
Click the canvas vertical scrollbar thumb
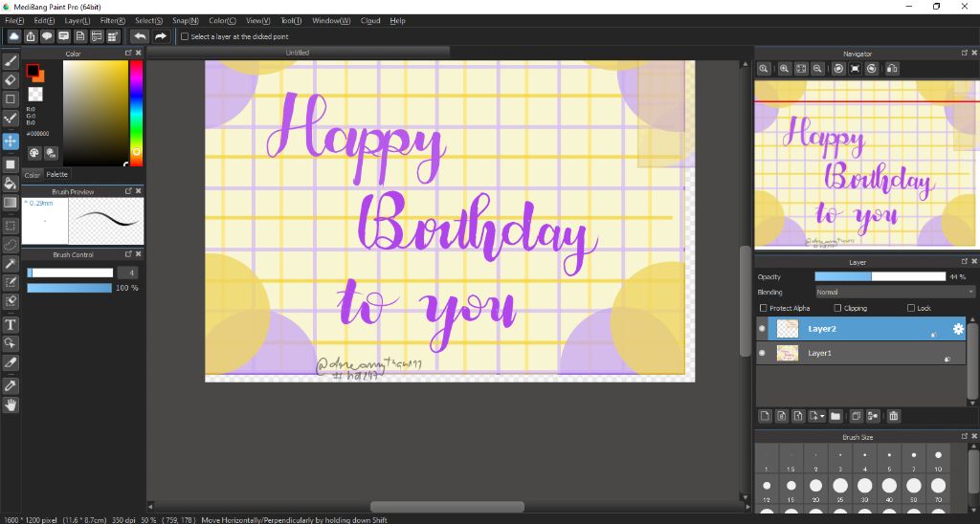tap(745, 301)
